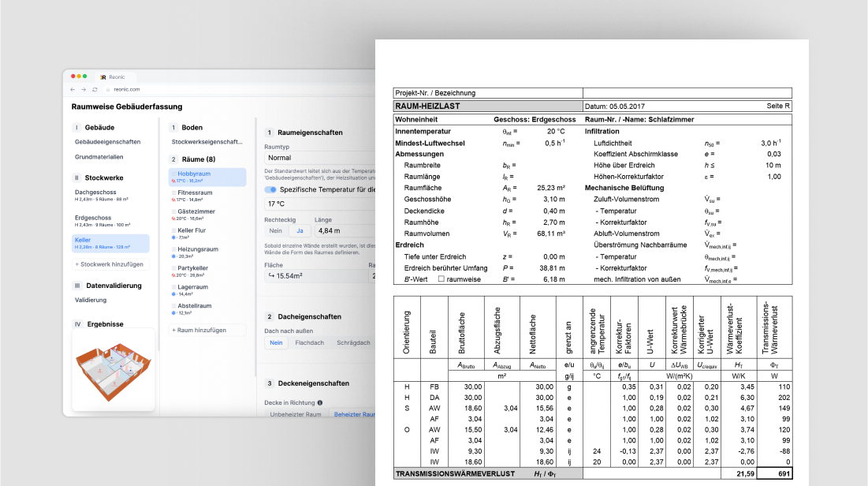Click the drag handle beside Gästezimmer

tap(173, 211)
